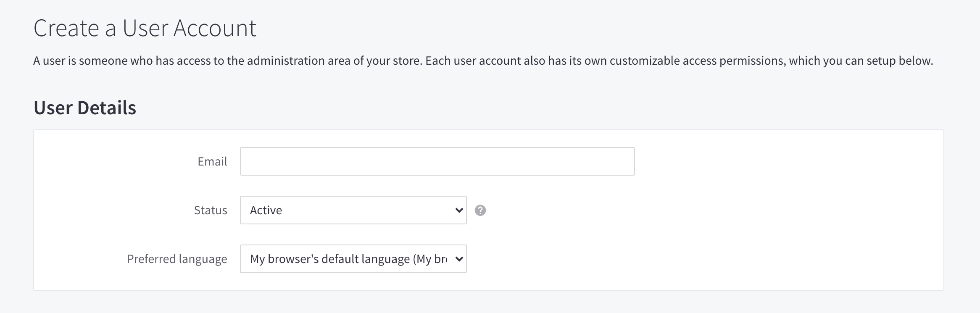Screen dimensions: 980x313
Task: Click the left edge of Email textbox
Action: point(245,161)
